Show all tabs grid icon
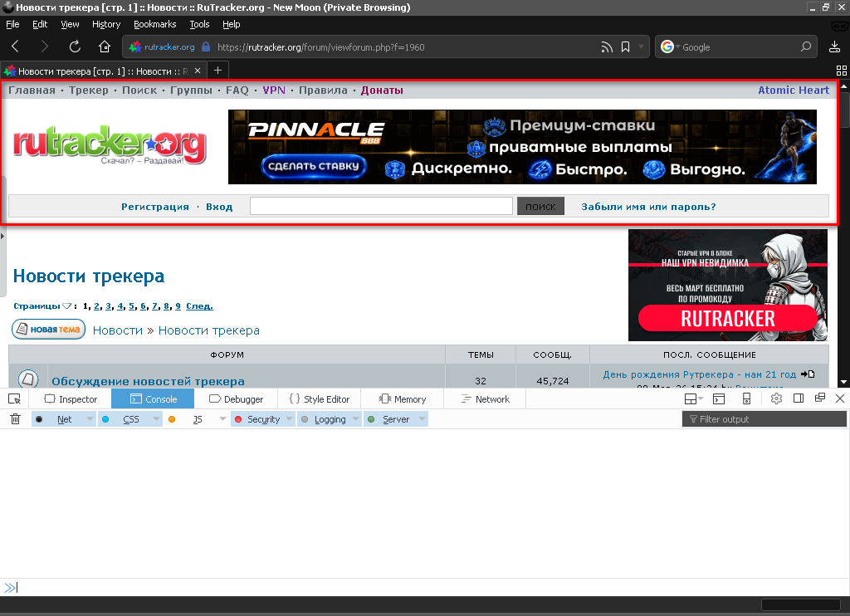 pos(842,71)
